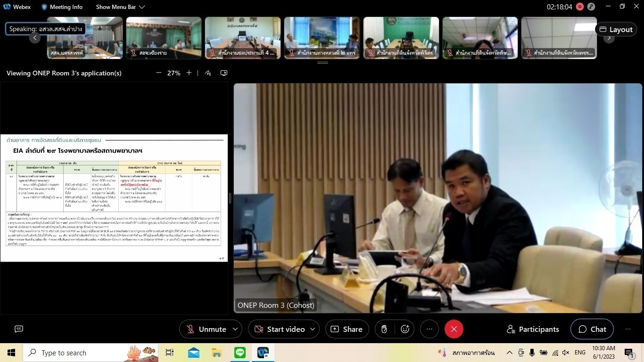Click the red leave meeting button
The image size is (644, 362).
coord(454,329)
